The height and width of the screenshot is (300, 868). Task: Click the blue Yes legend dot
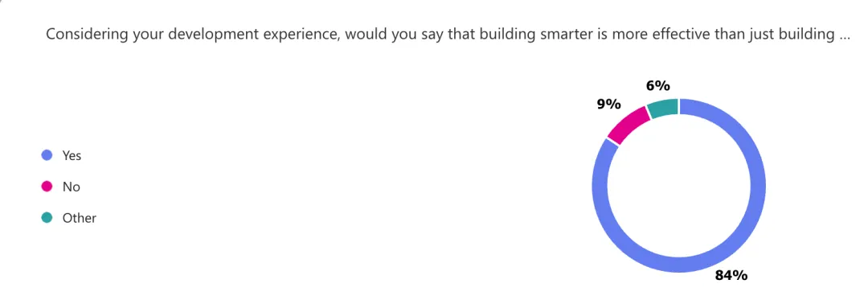click(x=47, y=155)
